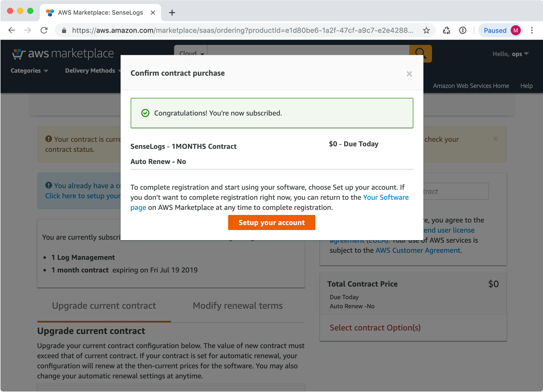Click the orange search magnifier button
Screen dimensions: 543x392
point(420,53)
